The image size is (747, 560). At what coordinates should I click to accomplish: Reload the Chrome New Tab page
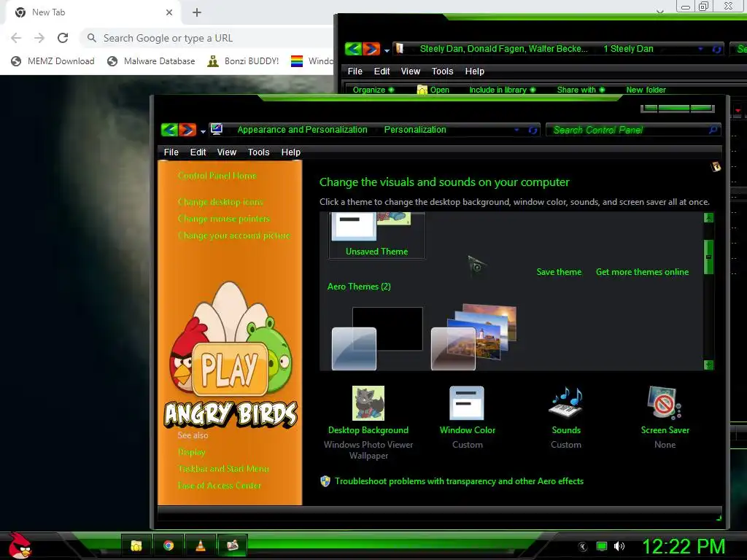(63, 38)
